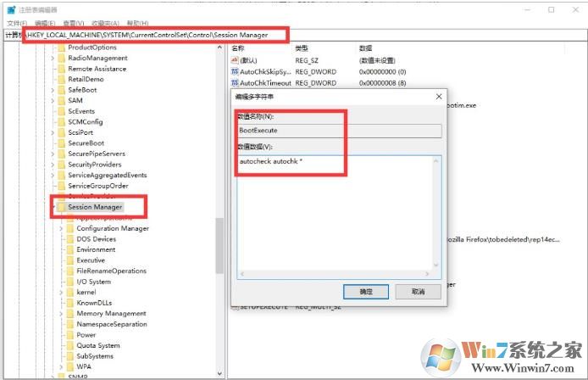Click the registry path address bar
This screenshot has width=588, height=380.
[x=295, y=35]
